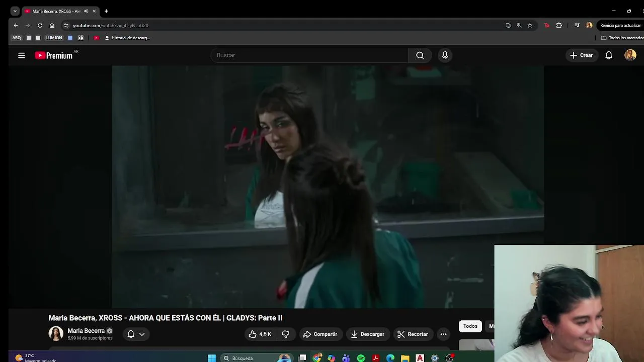Viewport: 644px width, 362px height.
Task: Open the notifications bell in the header
Action: tap(609, 55)
